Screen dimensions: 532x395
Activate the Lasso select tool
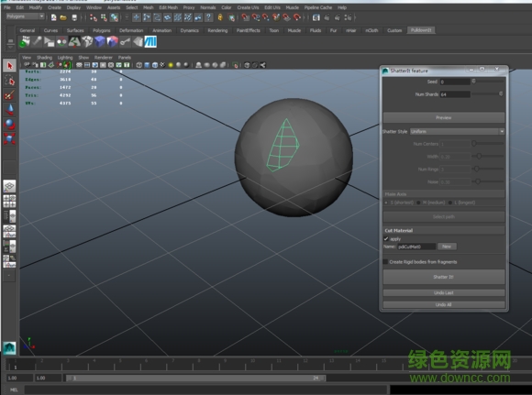click(9, 81)
